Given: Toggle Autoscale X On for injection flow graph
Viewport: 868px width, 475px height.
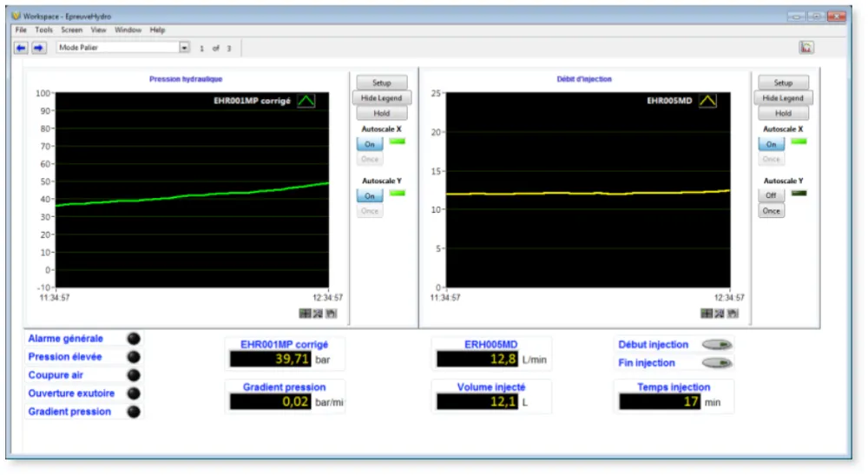Looking at the screenshot, I should pyautogui.click(x=771, y=144).
